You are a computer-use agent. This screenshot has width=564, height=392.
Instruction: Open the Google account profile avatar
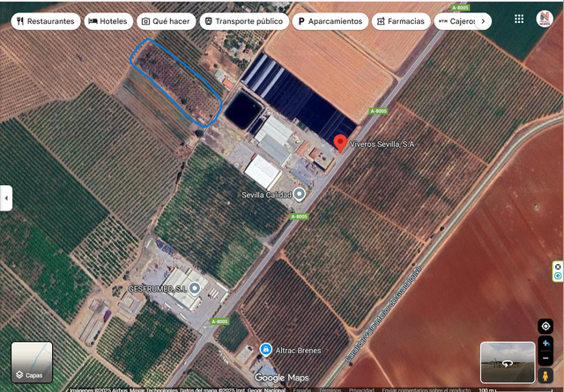(x=544, y=18)
